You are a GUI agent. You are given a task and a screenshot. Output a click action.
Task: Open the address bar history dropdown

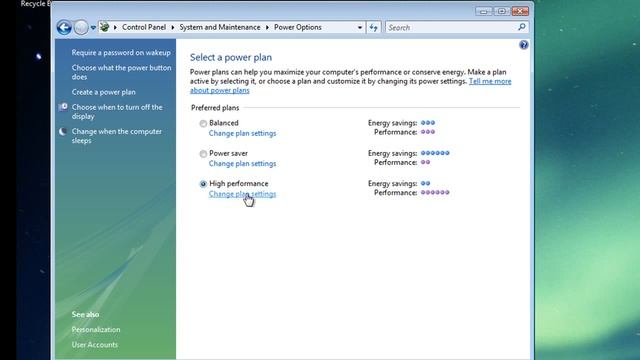tap(360, 28)
